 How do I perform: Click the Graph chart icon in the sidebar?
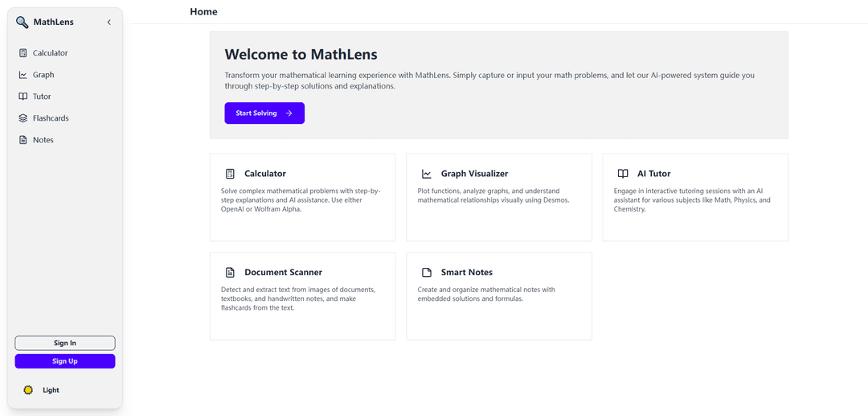pos(23,75)
